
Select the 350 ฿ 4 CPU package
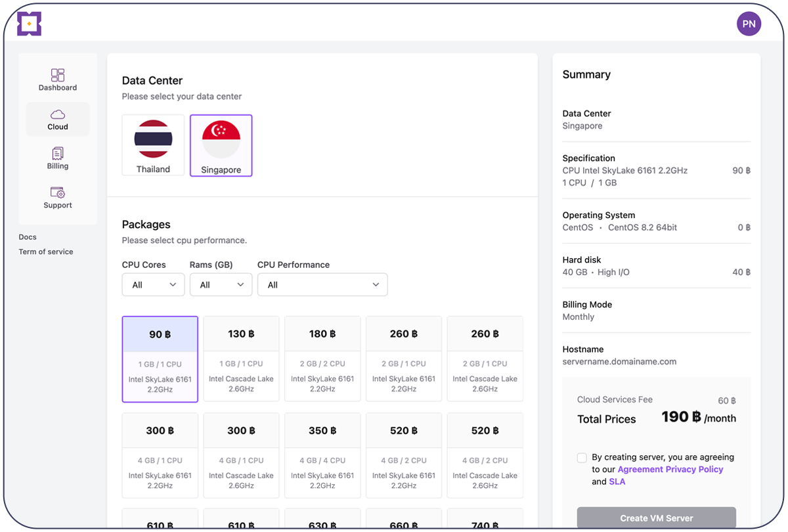pos(322,455)
